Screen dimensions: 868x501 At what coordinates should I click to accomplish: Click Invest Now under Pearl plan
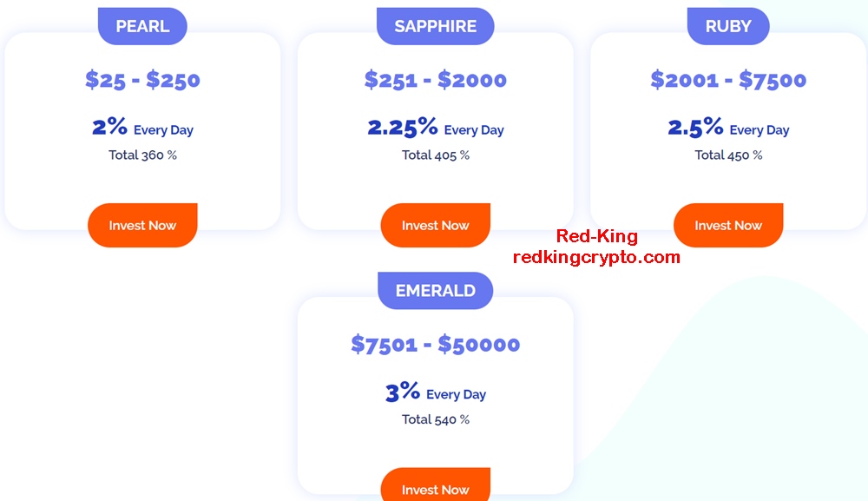[142, 225]
